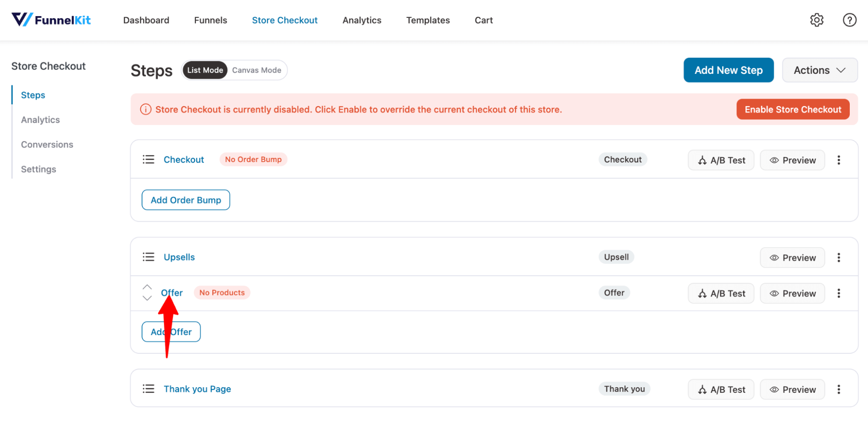The height and width of the screenshot is (425, 868).
Task: Open the Thank you Page link
Action: pyautogui.click(x=197, y=388)
